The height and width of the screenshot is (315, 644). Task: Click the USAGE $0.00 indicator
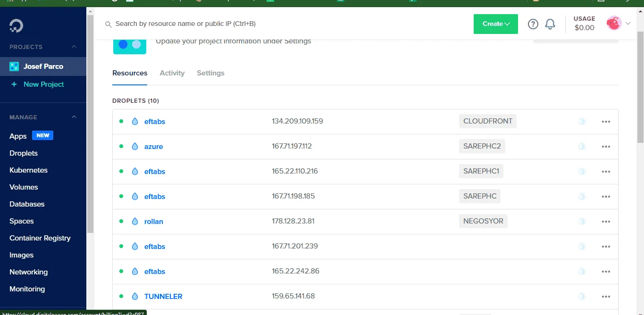(x=585, y=24)
